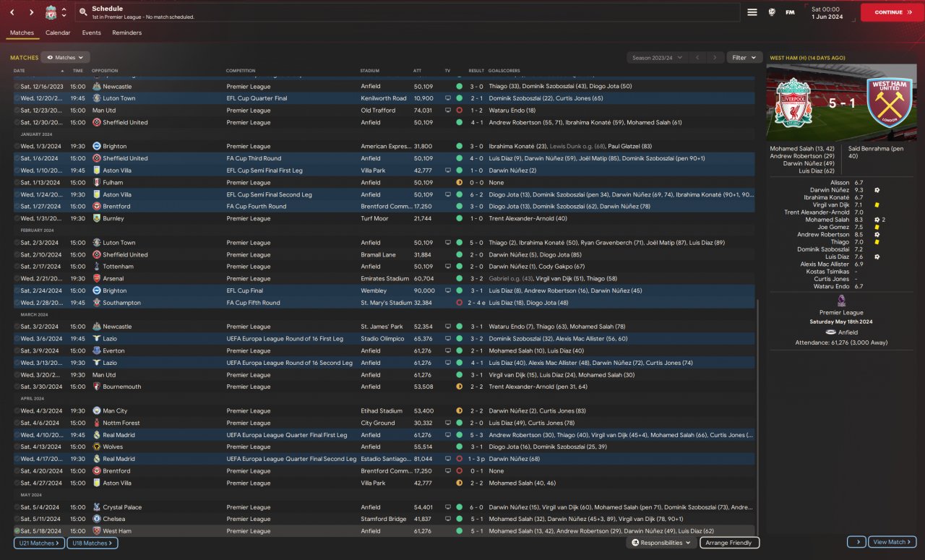Screen dimensions: 925x560
Task: Click Darwin Núñez's 9.3 rating in match panel
Action: tap(859, 190)
